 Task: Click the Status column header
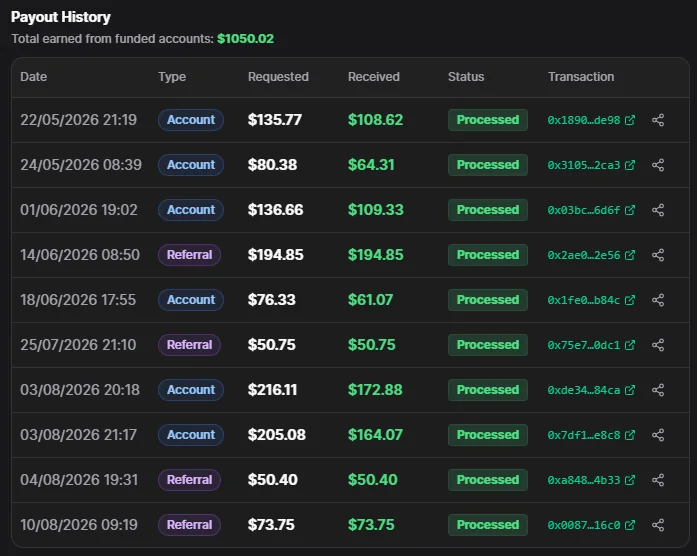(x=466, y=77)
